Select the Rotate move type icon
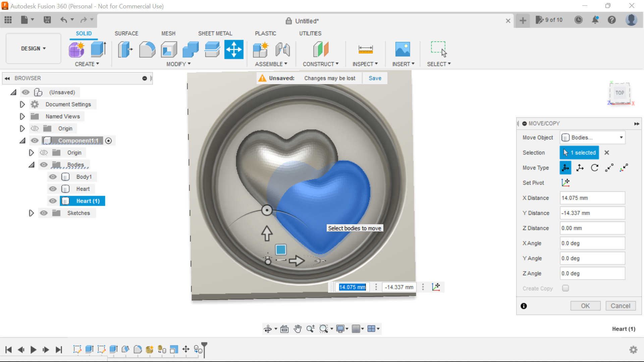The height and width of the screenshot is (362, 644). pyautogui.click(x=595, y=168)
